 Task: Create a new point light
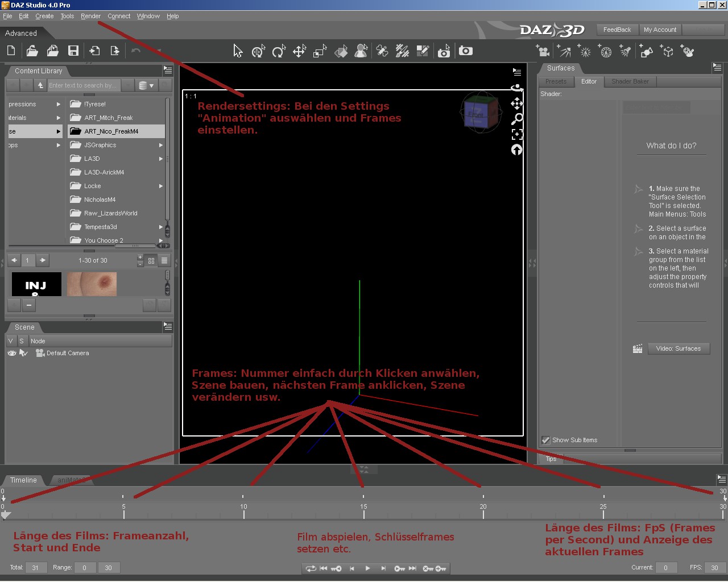pos(585,52)
